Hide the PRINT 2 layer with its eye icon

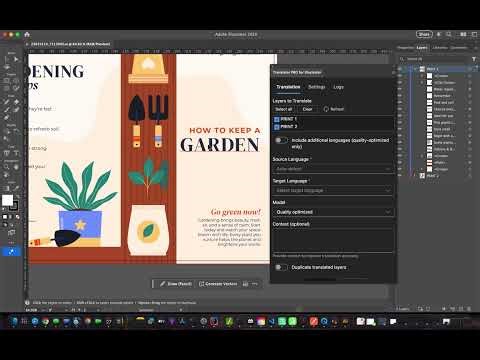point(400,176)
